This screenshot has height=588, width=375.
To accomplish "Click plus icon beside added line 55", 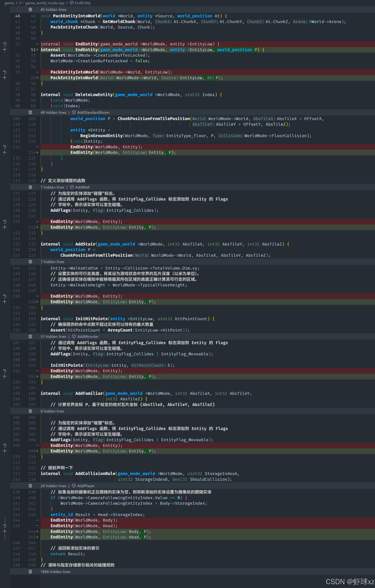I will tap(5, 78).
